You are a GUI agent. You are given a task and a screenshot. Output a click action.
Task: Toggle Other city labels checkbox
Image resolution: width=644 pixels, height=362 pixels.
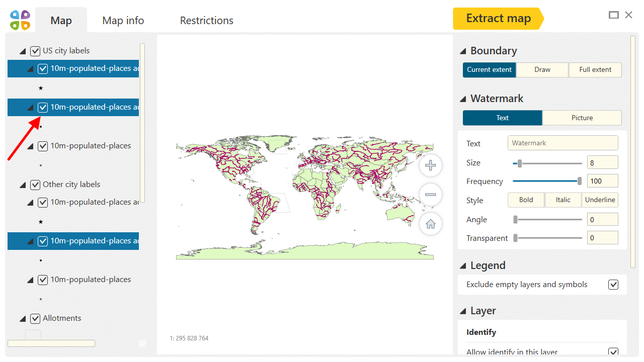35,185
